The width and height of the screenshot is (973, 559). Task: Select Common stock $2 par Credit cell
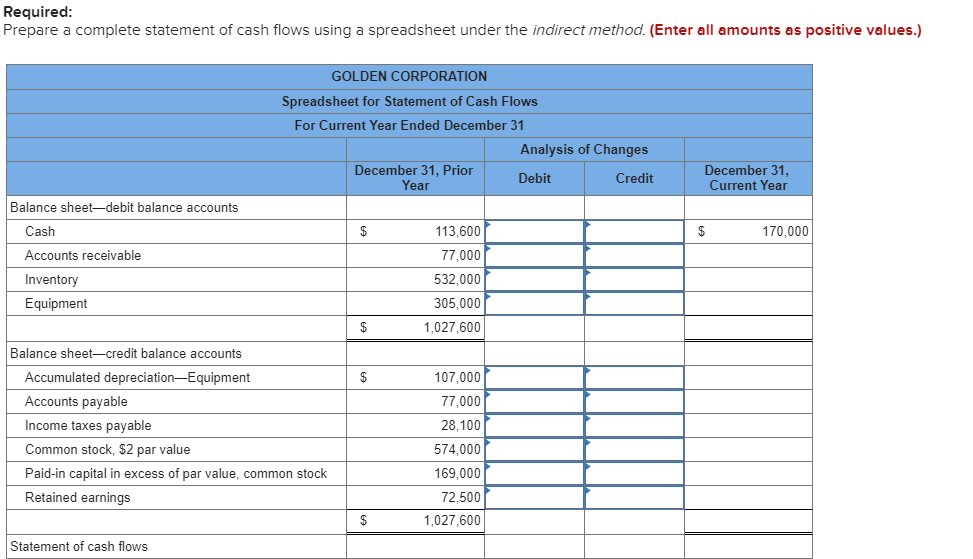(634, 450)
